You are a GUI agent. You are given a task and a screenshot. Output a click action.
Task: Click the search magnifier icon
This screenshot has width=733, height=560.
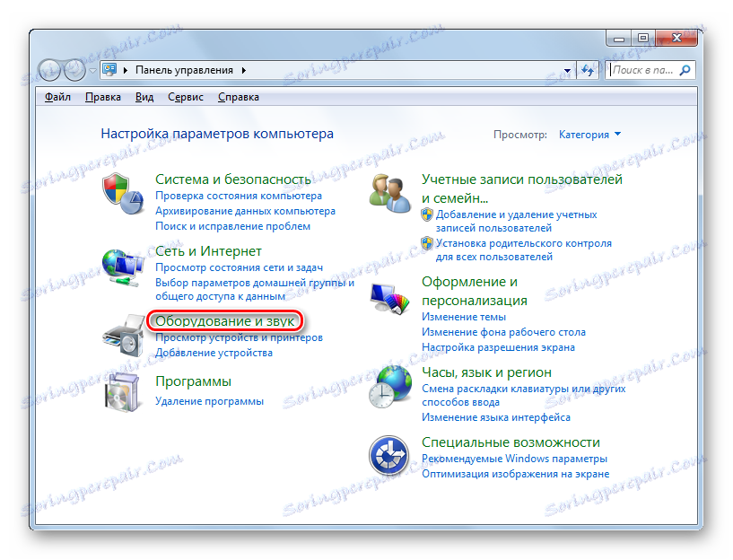[683, 69]
